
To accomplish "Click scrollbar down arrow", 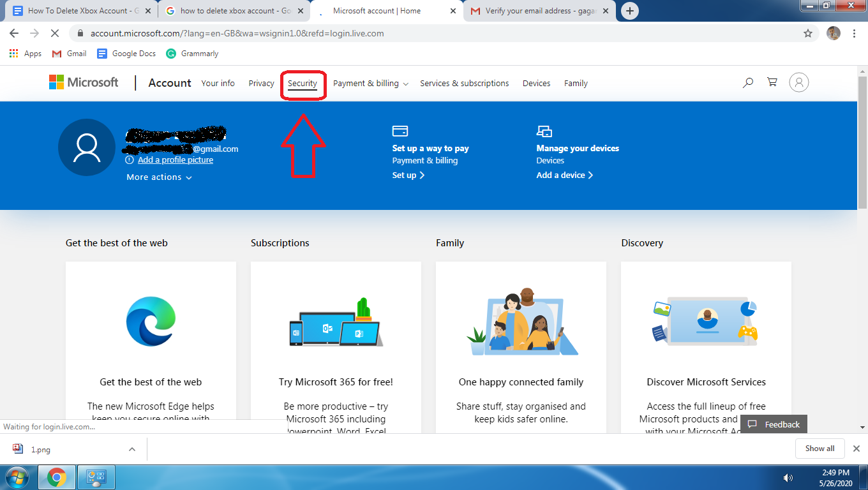I will [x=862, y=427].
